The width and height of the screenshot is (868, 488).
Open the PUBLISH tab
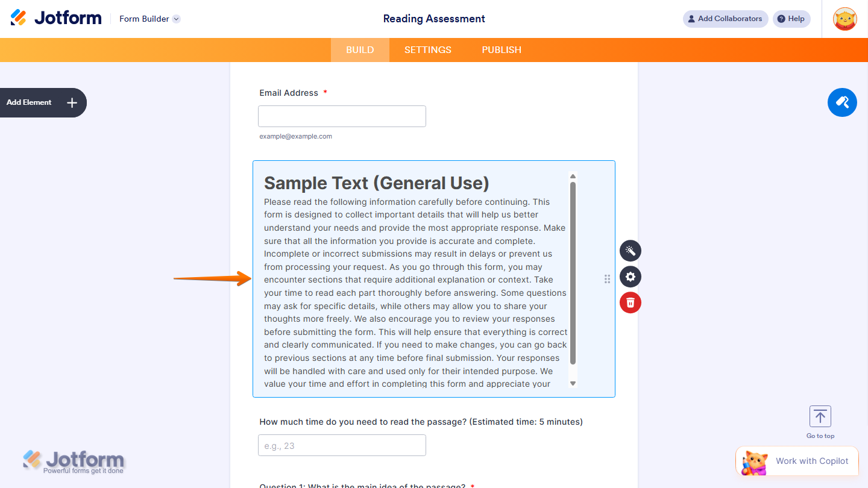click(501, 50)
